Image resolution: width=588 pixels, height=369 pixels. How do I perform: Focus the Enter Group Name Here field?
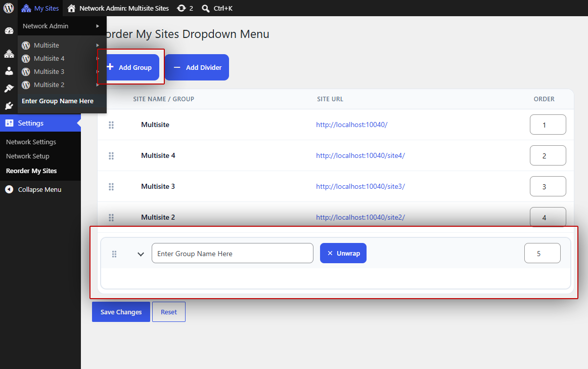[x=233, y=254]
